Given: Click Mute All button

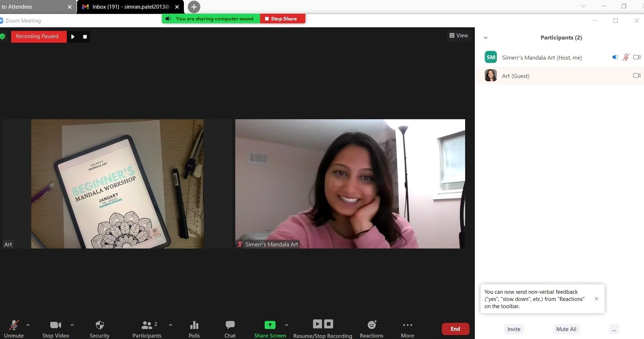Looking at the screenshot, I should 566,329.
